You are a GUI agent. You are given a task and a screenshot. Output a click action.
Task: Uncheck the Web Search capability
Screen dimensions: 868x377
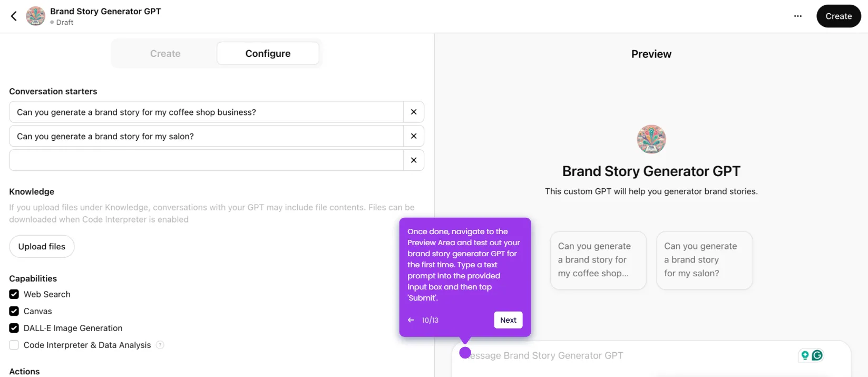click(x=14, y=294)
